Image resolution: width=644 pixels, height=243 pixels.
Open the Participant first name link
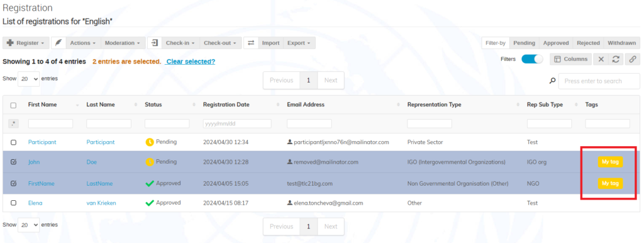tap(42, 142)
